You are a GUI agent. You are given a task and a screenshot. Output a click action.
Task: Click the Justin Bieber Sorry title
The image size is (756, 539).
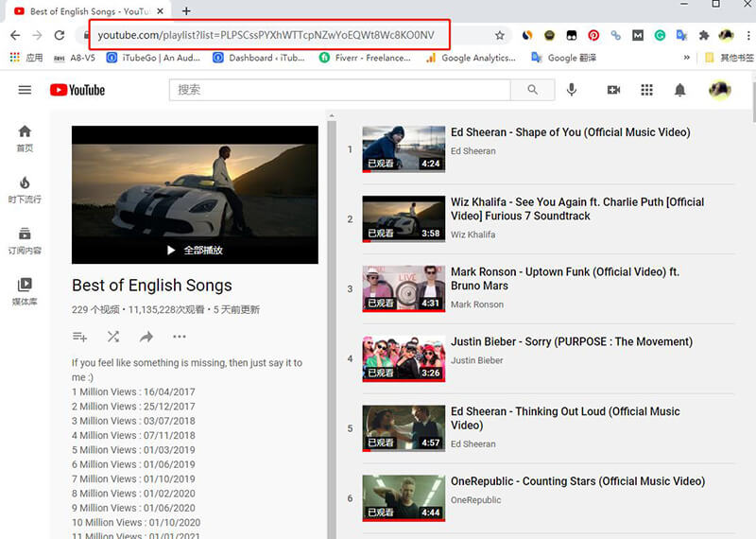pyautogui.click(x=572, y=341)
